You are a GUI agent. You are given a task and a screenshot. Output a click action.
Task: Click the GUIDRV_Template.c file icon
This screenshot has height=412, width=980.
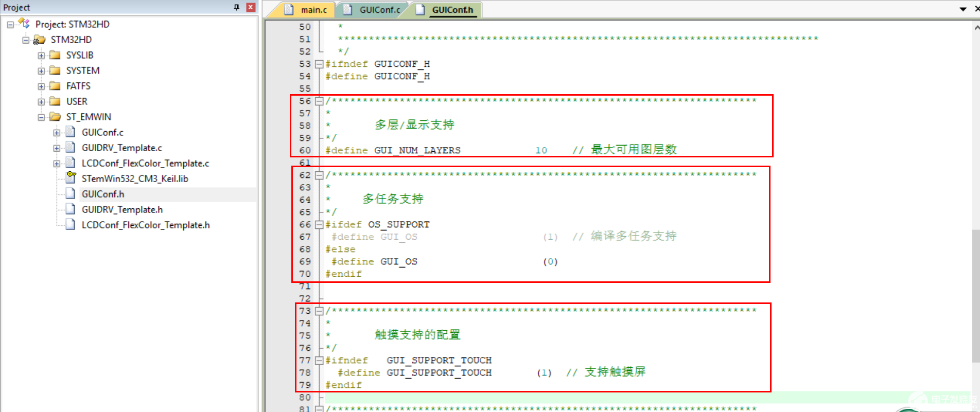click(71, 148)
